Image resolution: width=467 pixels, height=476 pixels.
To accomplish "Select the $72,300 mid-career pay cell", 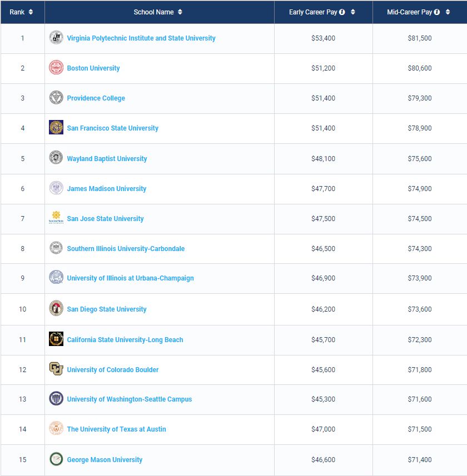I will point(420,340).
